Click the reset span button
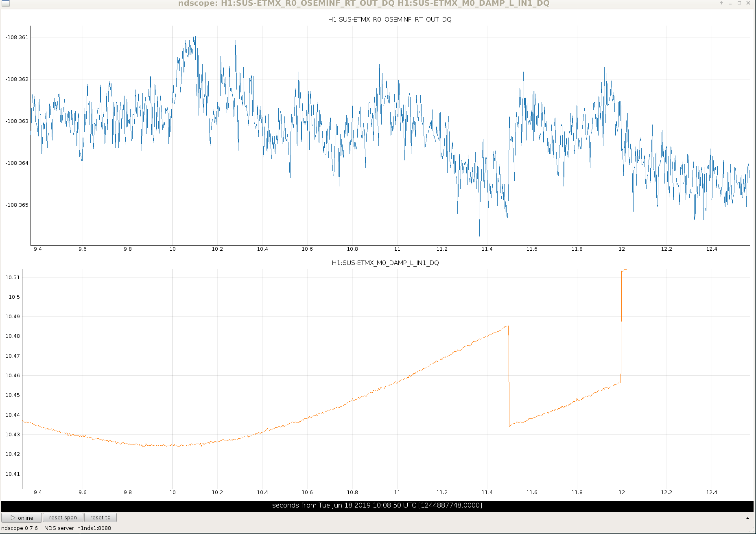Image resolution: width=756 pixels, height=534 pixels. [x=63, y=518]
